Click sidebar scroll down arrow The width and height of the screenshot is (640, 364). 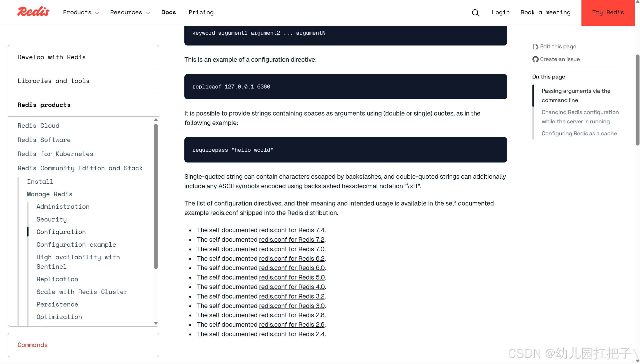156,323
